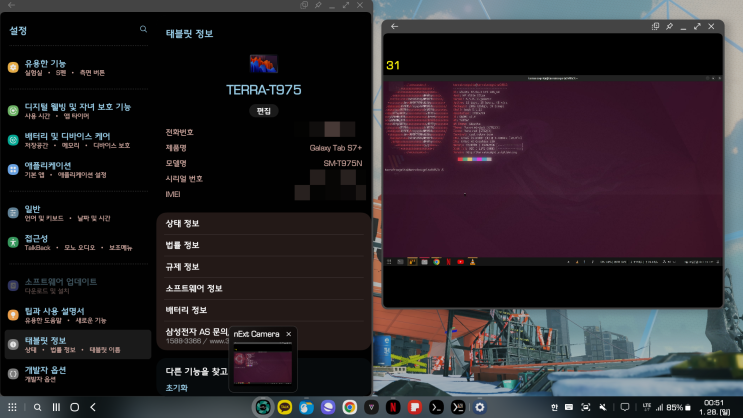Open the red note app icon in the taskbar

(415, 407)
